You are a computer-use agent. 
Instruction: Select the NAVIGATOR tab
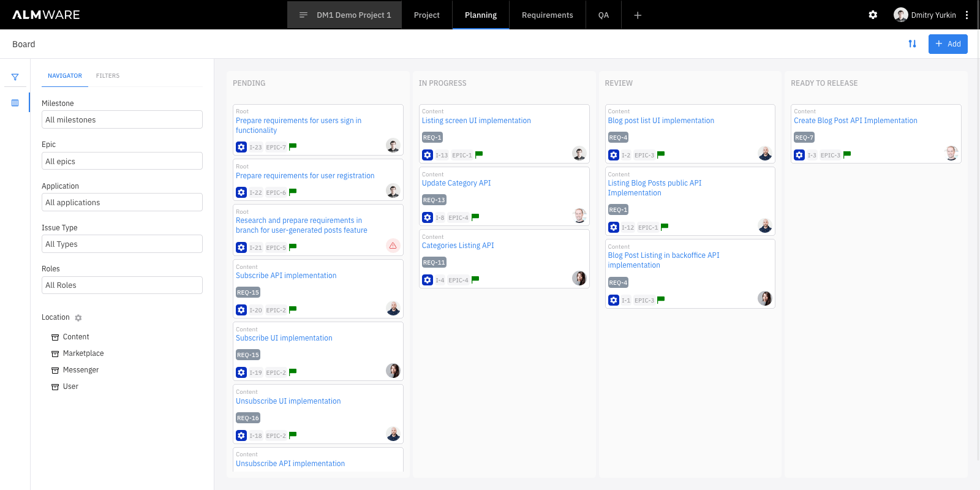pos(65,76)
